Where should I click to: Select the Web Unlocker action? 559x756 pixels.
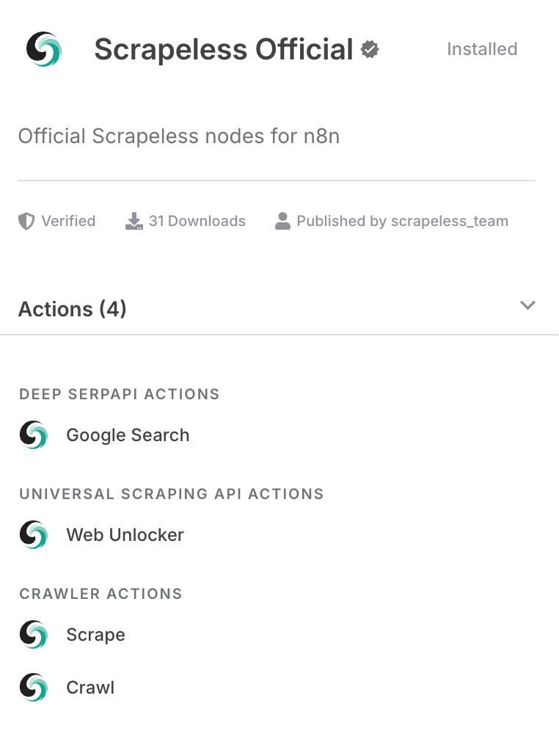point(125,534)
